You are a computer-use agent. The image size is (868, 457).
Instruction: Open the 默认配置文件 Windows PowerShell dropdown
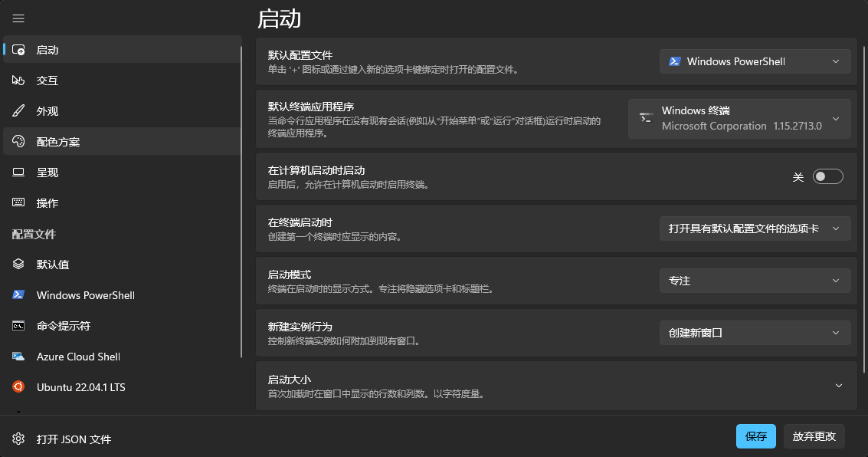point(755,61)
